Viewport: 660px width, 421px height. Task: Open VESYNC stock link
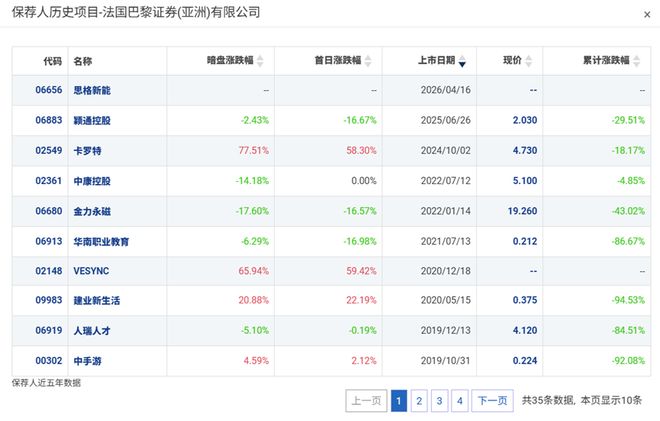tap(90, 272)
